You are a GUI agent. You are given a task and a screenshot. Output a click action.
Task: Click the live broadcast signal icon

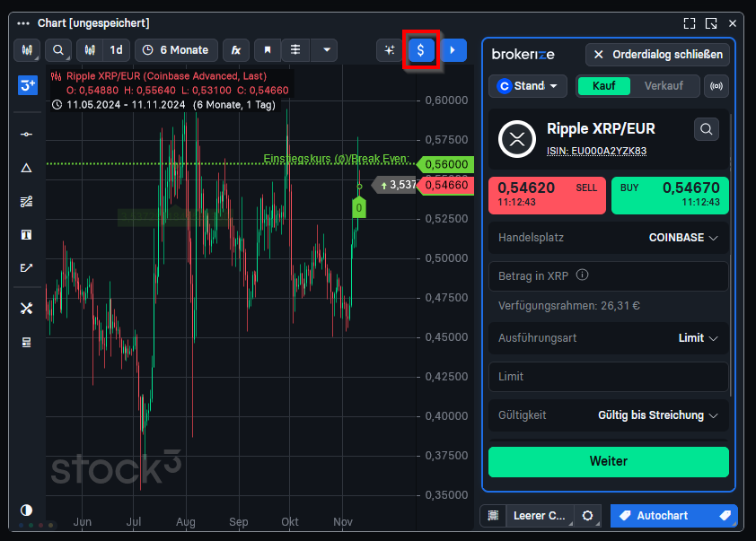pyautogui.click(x=716, y=86)
